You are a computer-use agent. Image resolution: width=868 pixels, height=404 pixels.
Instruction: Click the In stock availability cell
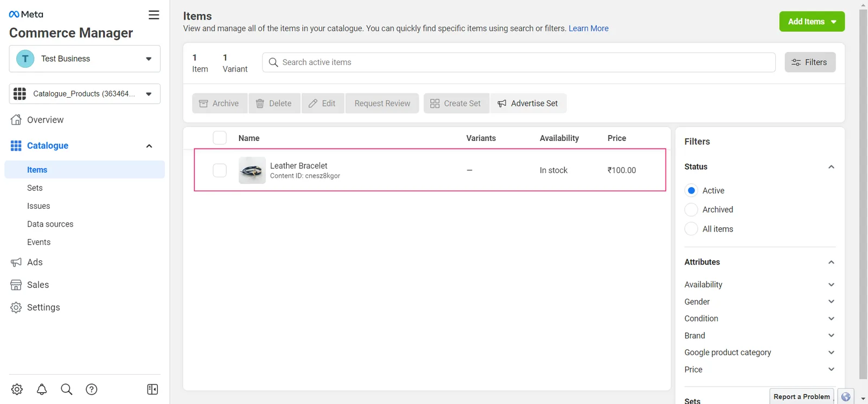point(553,170)
